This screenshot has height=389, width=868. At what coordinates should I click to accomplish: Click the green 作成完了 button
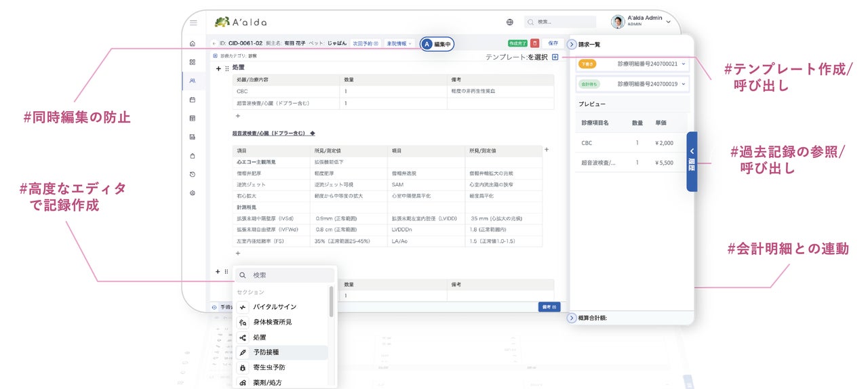point(517,43)
